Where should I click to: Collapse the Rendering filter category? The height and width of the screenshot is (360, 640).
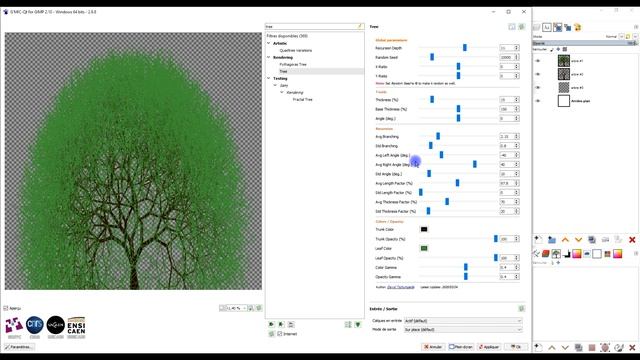pos(269,58)
